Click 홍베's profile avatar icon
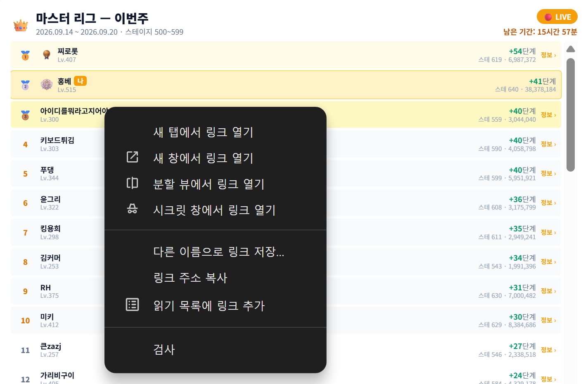This screenshot has height=384, width=588. click(47, 85)
